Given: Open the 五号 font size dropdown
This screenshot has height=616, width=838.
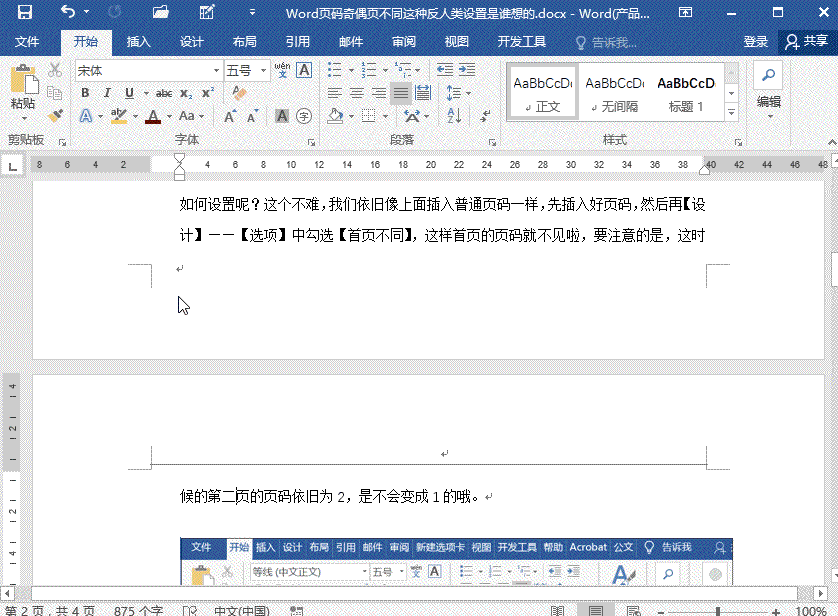Looking at the screenshot, I should 264,71.
